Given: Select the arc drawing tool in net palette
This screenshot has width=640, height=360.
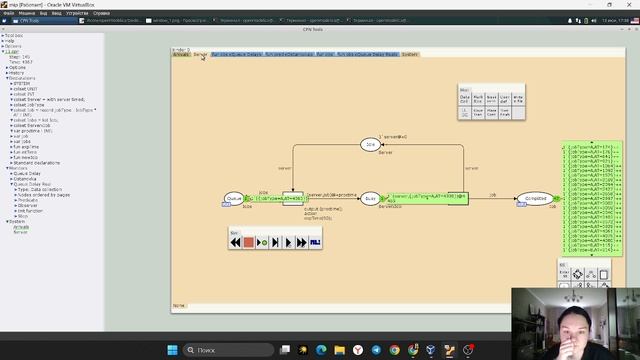Looking at the screenshot, I should pos(591,274).
